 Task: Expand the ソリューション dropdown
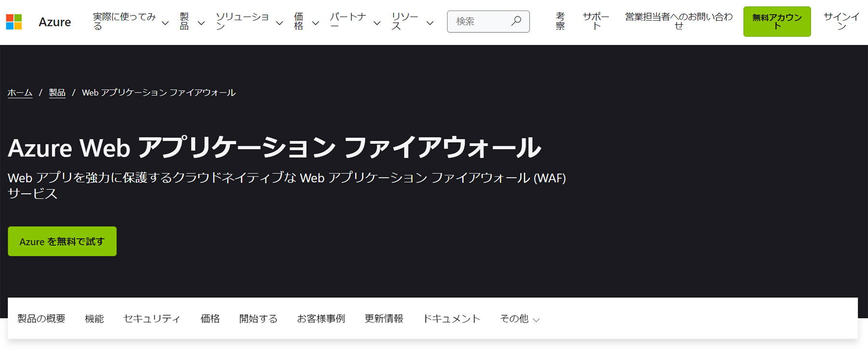point(249,22)
